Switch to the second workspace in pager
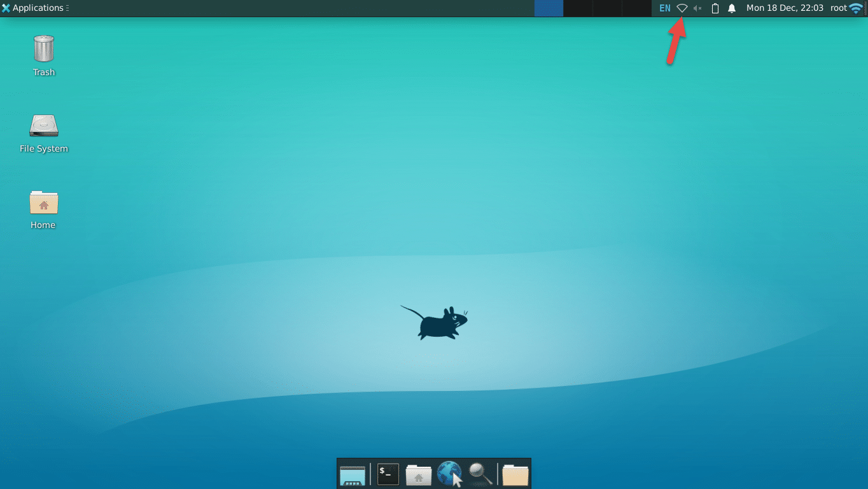Screen dimensions: 868x489 coord(578,8)
